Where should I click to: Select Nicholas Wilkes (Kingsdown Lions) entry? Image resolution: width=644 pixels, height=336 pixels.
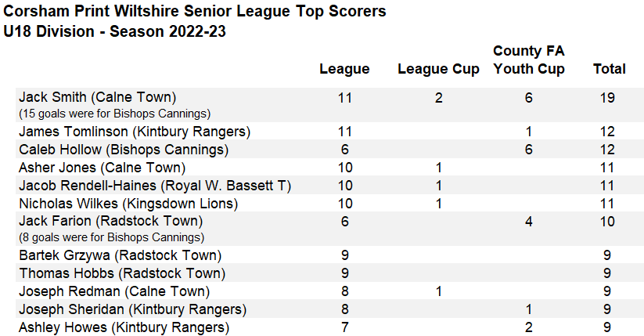click(128, 204)
